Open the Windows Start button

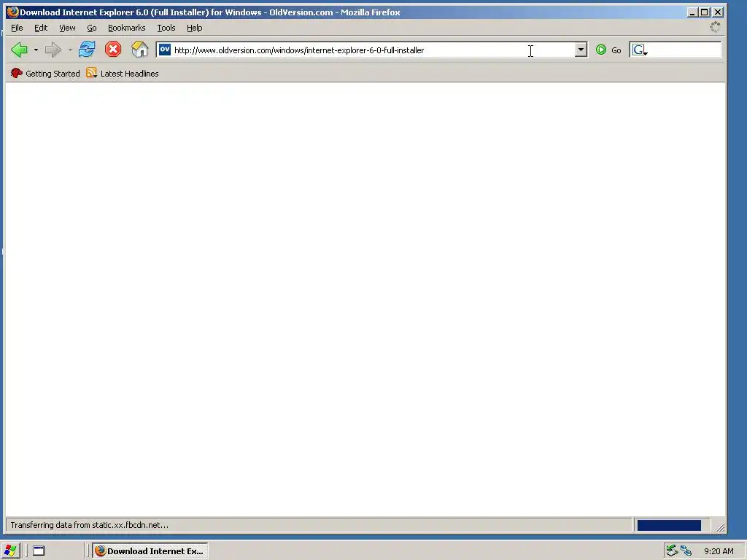10,551
